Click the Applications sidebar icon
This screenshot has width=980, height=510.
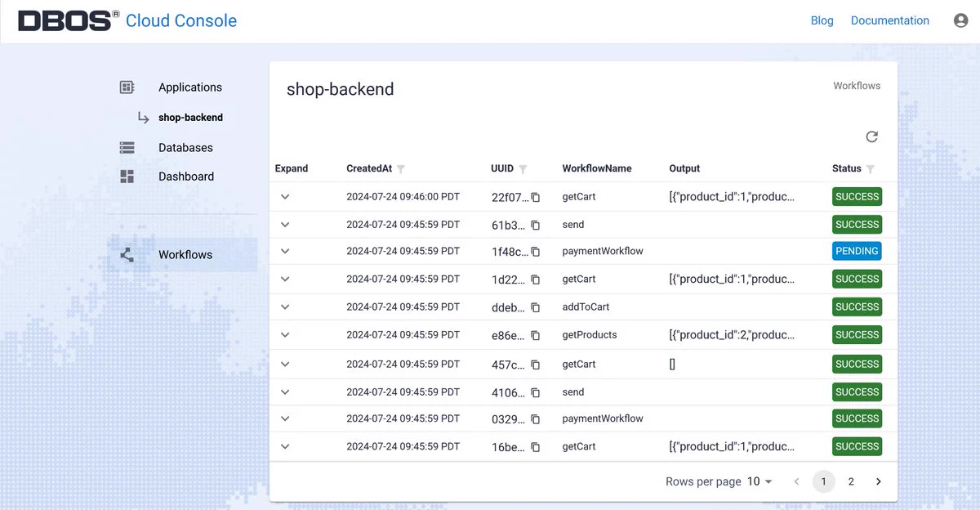[127, 87]
